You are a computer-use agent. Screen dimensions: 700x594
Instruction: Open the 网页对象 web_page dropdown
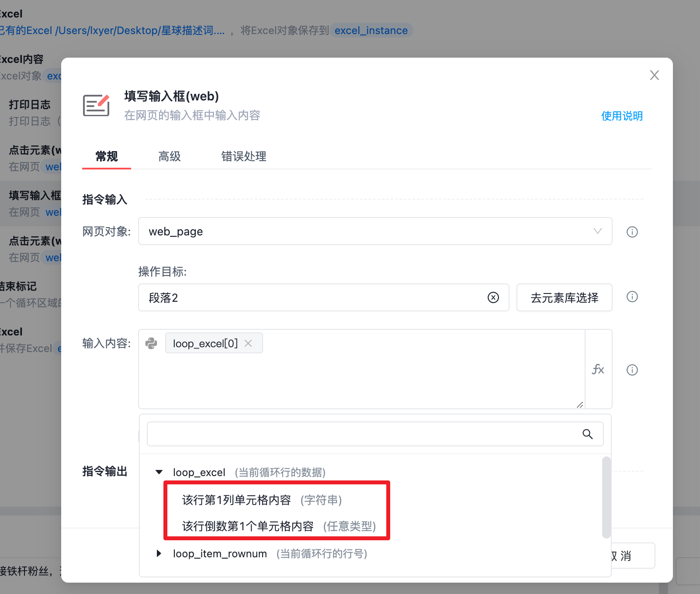375,231
